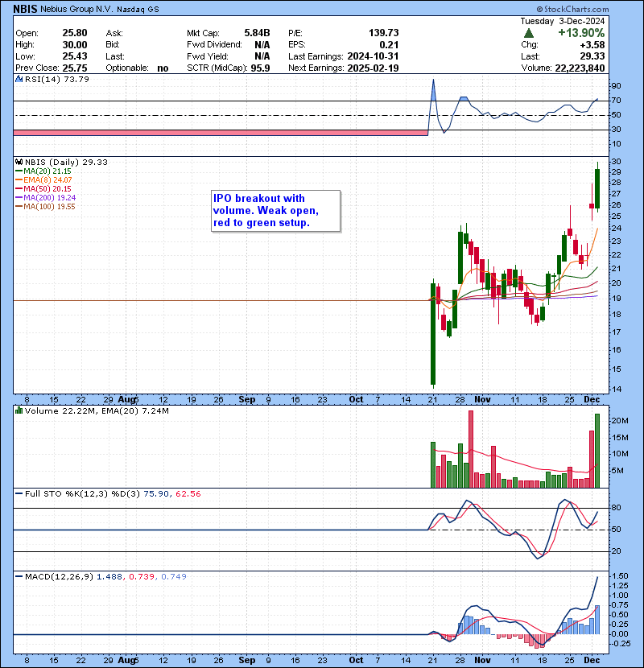Click the -0.25 mark on the MACD axis
The width and height of the screenshot is (644, 668).
[619, 643]
